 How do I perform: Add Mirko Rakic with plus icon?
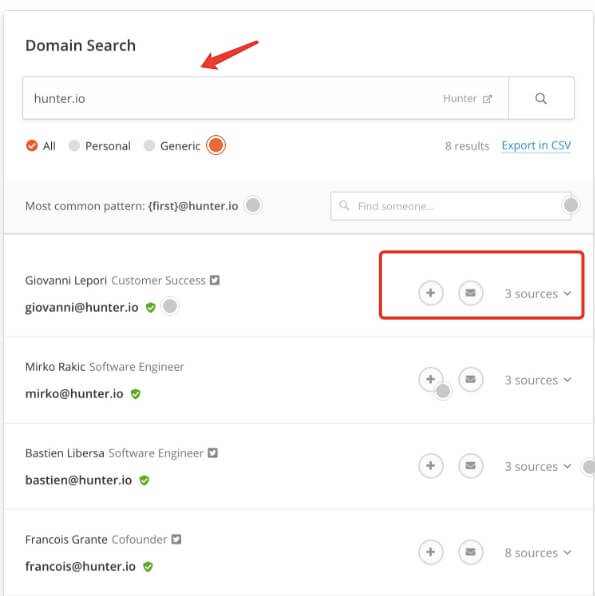click(x=431, y=379)
